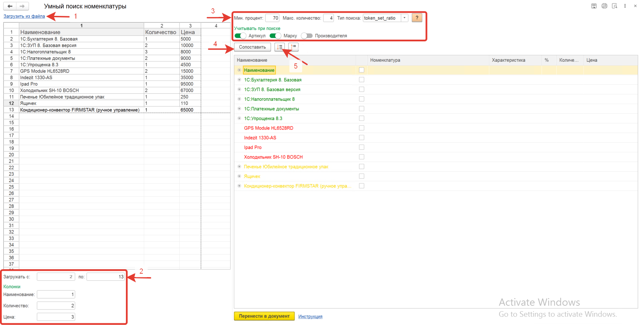Open the three-dot more menu

click(625, 6)
